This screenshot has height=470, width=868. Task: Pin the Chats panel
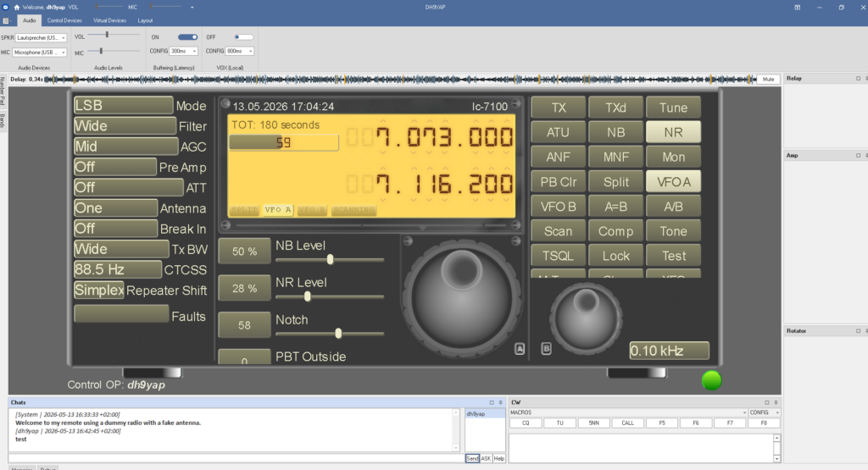tap(500, 402)
